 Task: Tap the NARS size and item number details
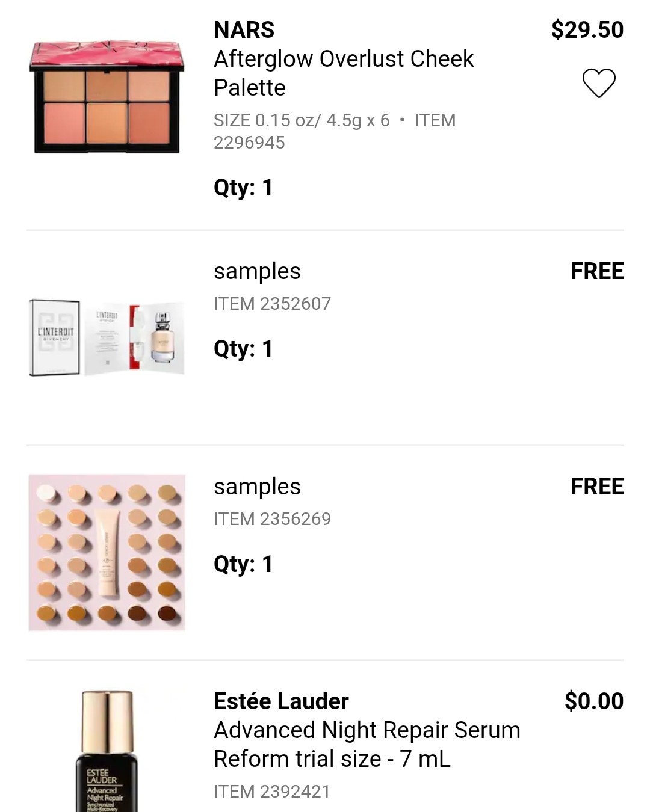tap(335, 131)
